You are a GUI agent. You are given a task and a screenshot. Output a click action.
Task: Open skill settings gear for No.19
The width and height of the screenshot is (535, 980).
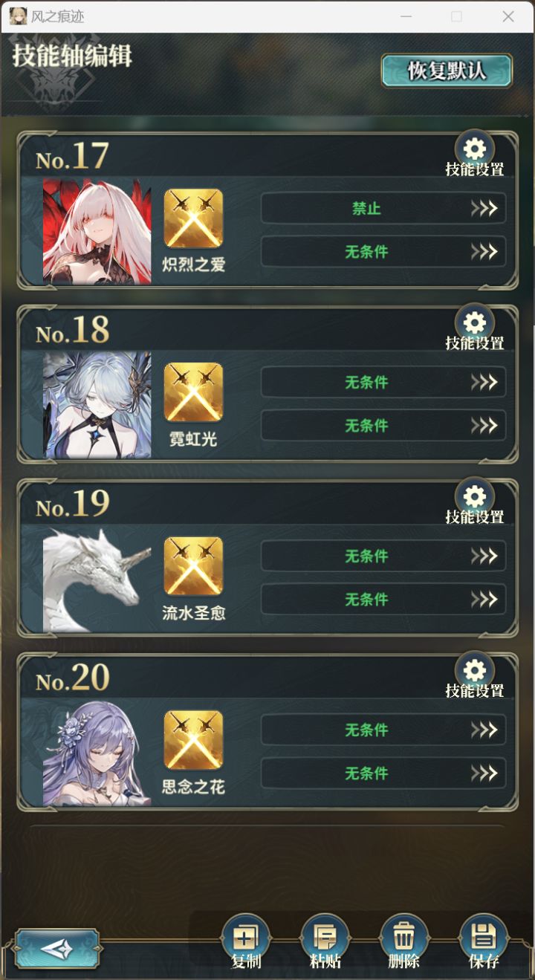click(x=475, y=497)
